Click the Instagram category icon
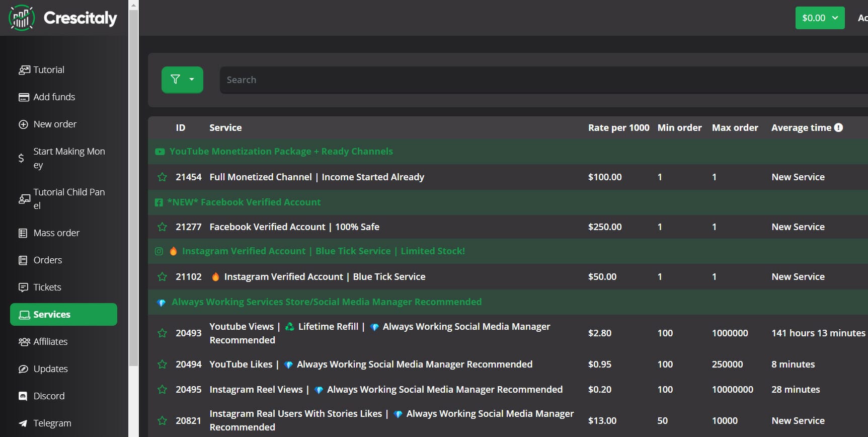The width and height of the screenshot is (868, 437). [159, 251]
